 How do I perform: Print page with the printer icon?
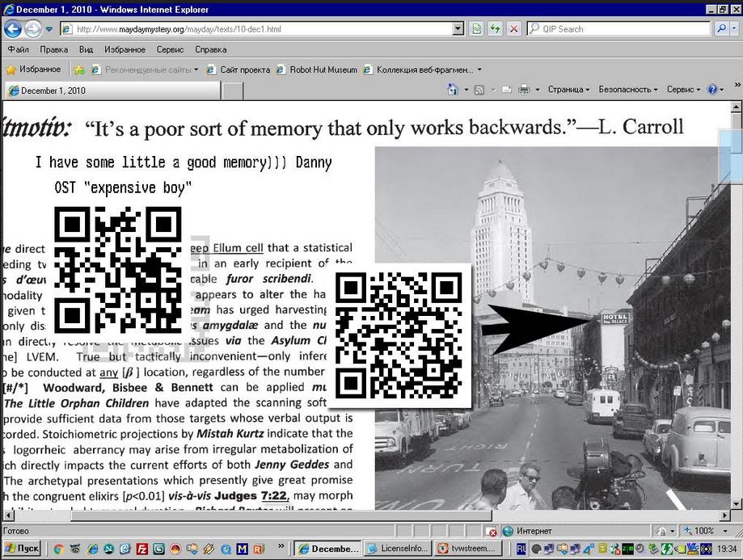pos(524,90)
